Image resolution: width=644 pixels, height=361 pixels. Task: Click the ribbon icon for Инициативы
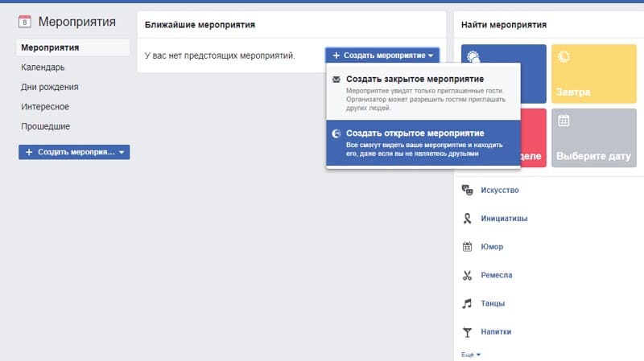pyautogui.click(x=466, y=218)
